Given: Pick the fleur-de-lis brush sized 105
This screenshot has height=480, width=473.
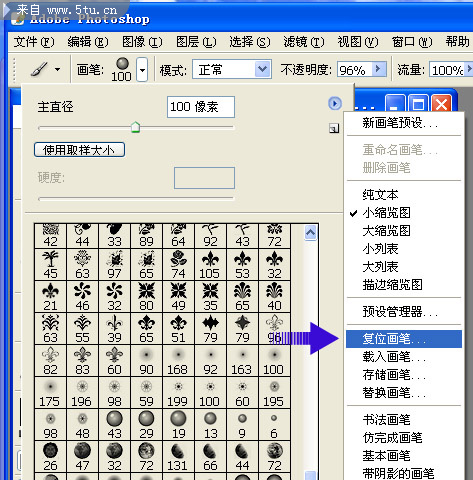Looking at the screenshot, I should click(210, 265).
